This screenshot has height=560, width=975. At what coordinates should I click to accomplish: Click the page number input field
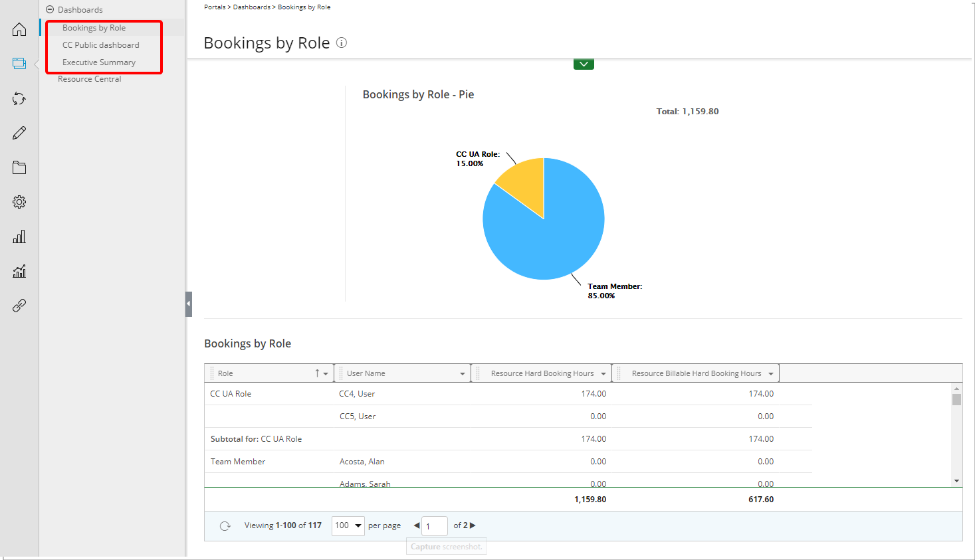click(x=435, y=526)
